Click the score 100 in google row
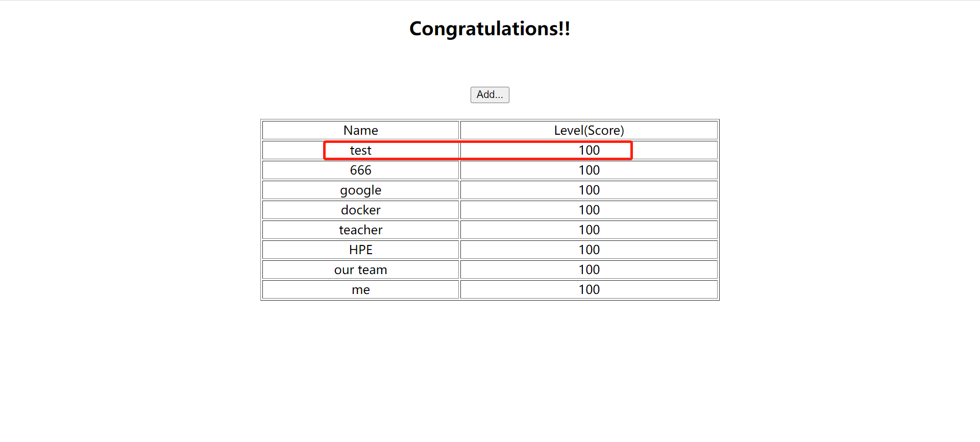Screen dimensions: 980x442 tap(589, 190)
